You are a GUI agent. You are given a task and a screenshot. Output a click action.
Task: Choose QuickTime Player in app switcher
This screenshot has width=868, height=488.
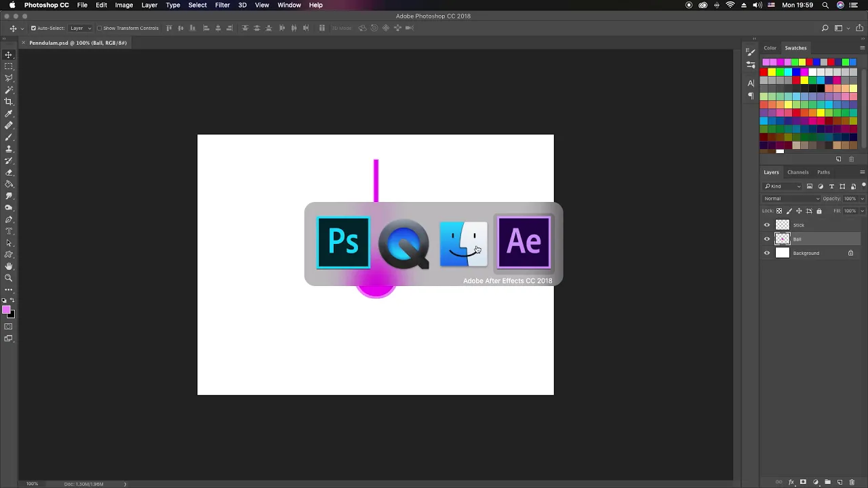point(403,243)
